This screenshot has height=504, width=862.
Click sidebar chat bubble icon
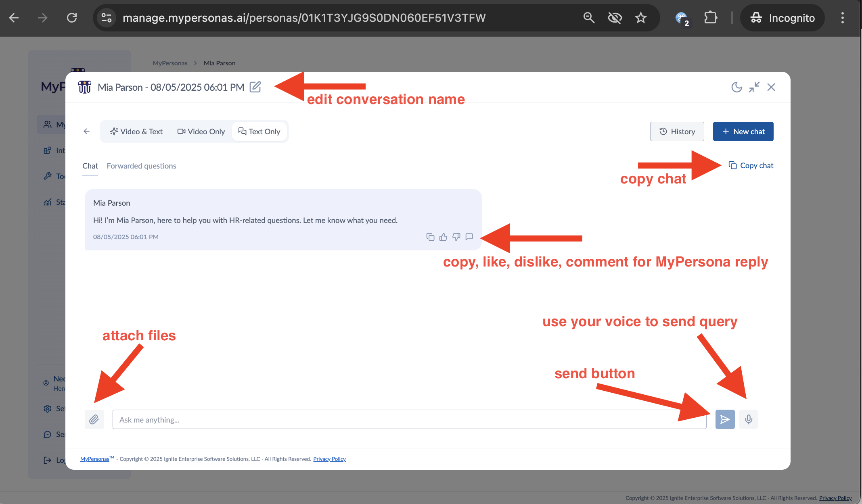pyautogui.click(x=47, y=434)
